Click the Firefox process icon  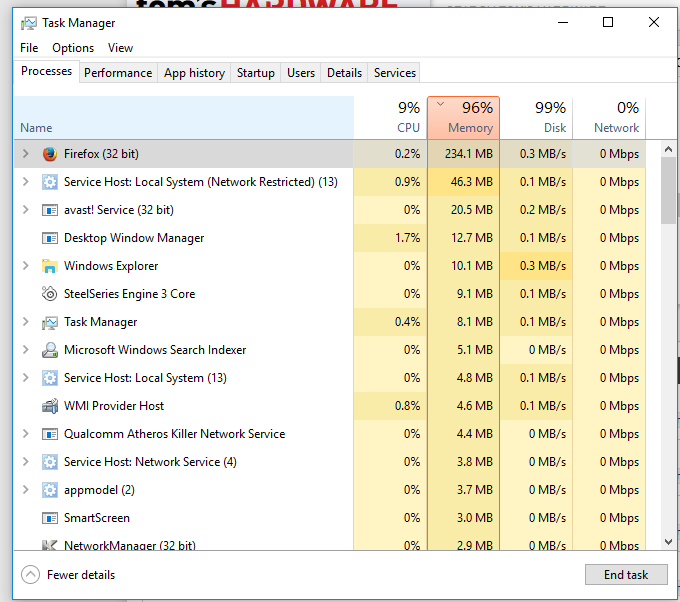(x=50, y=154)
